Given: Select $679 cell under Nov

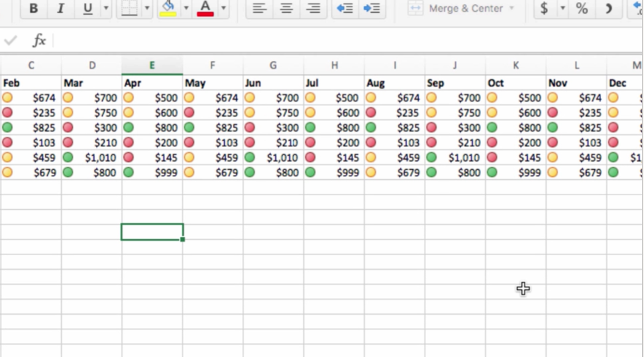Looking at the screenshot, I should 576,172.
